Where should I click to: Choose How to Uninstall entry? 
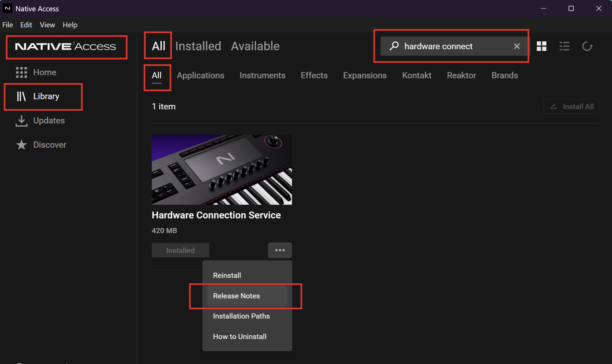[247, 337]
